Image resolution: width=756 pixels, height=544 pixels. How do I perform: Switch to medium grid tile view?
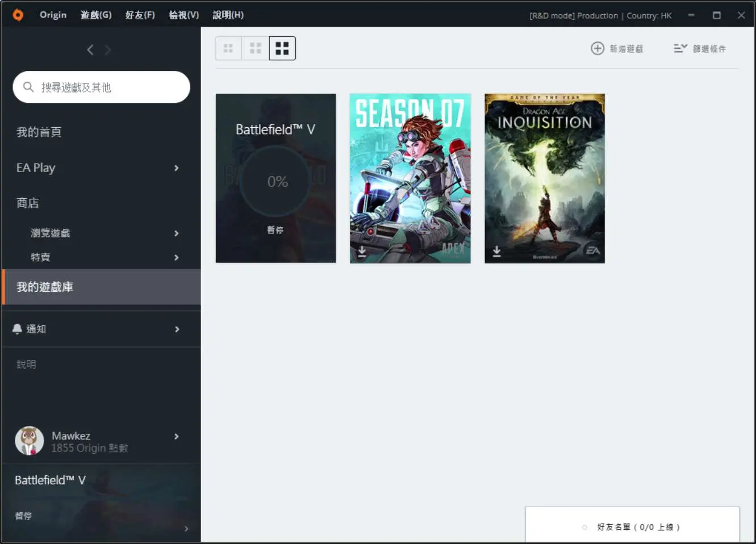[256, 49]
